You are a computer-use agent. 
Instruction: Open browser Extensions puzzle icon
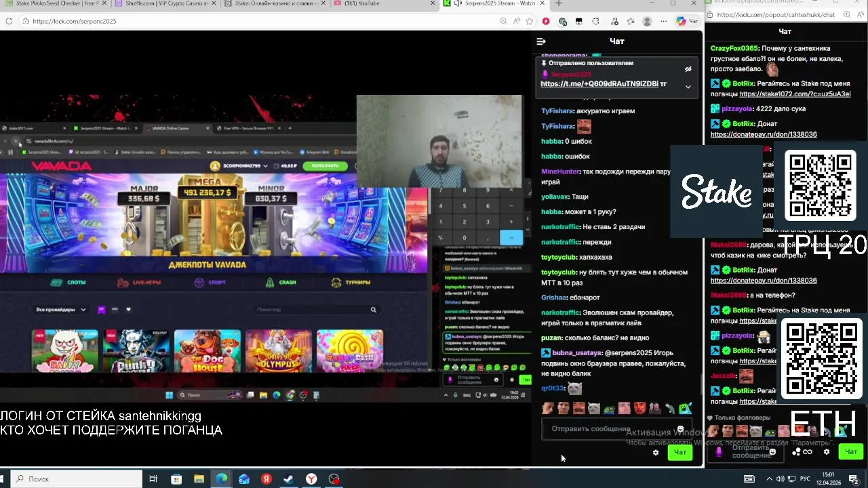[595, 21]
